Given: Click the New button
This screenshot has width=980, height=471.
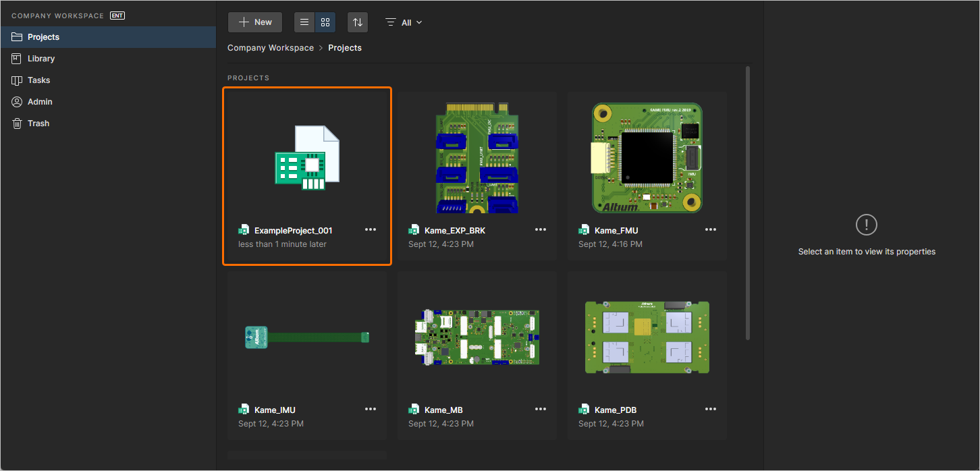Looking at the screenshot, I should click(254, 22).
